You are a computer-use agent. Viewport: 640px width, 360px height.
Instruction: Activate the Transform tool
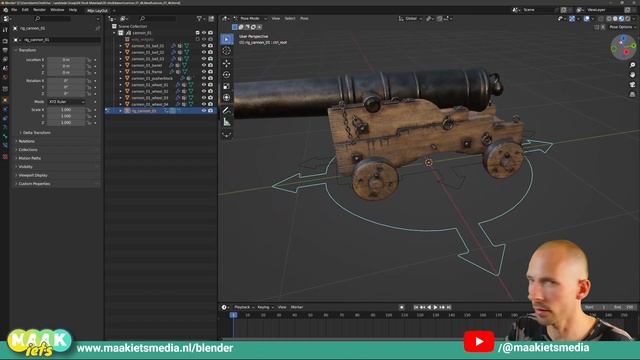coord(227,98)
